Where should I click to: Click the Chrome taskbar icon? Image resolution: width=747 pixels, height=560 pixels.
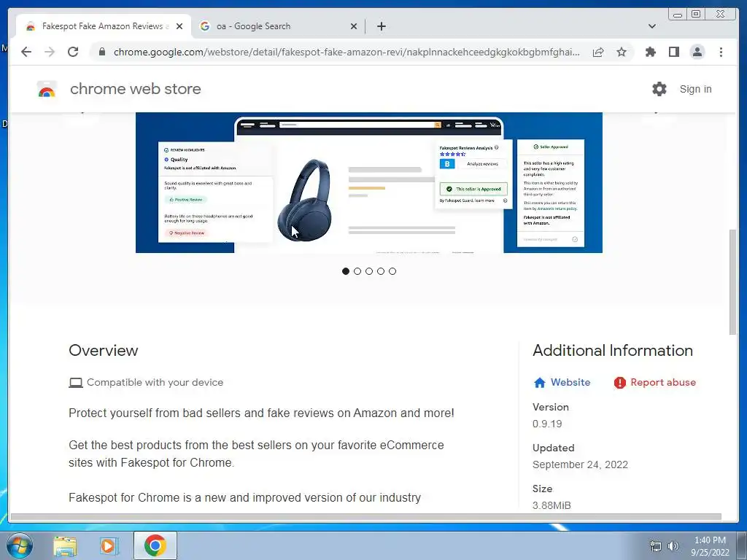(155, 545)
